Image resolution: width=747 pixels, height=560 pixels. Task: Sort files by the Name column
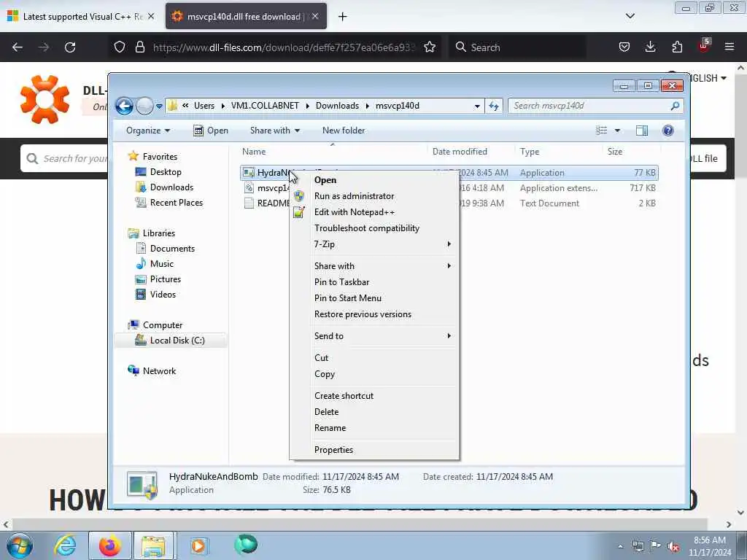tap(333, 152)
